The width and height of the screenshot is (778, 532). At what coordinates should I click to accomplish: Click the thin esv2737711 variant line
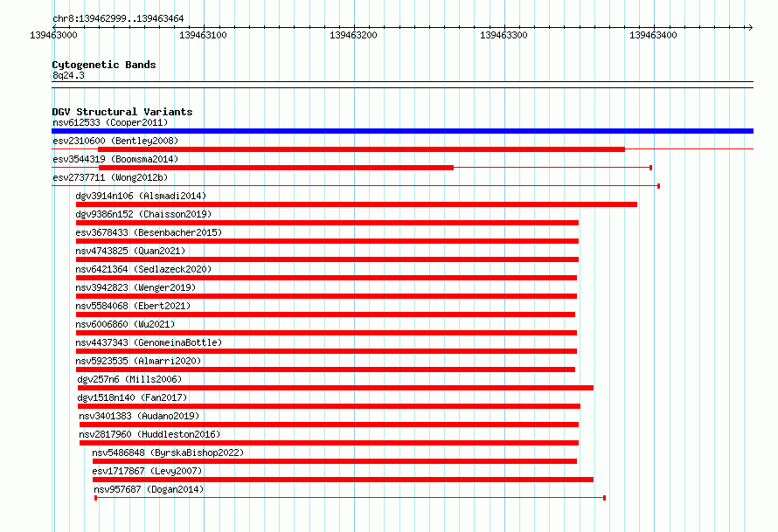click(356, 186)
